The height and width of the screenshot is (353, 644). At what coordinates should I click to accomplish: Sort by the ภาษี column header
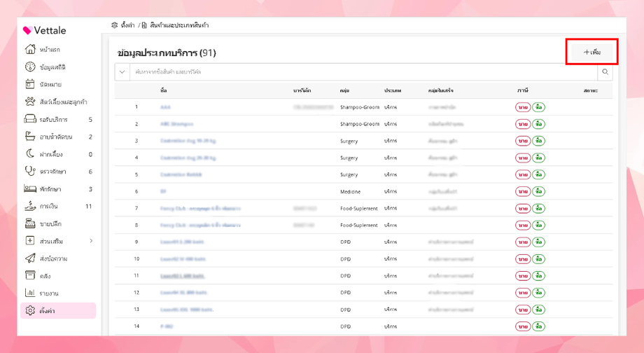(x=522, y=90)
